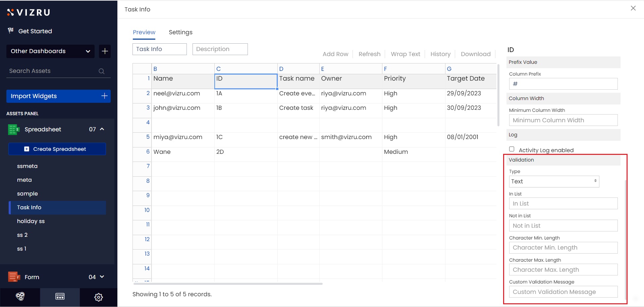Select the Preview tab
644x307 pixels.
click(x=144, y=32)
